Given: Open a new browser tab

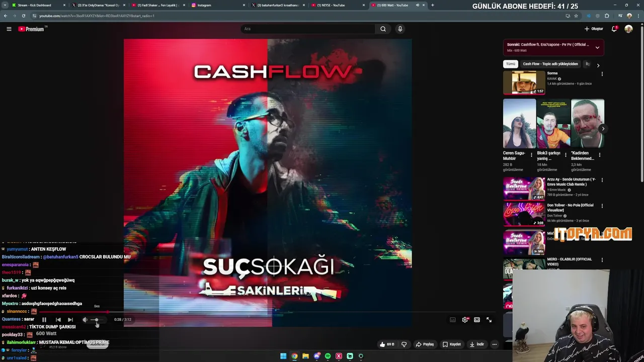Looking at the screenshot, I should click(x=432, y=5).
